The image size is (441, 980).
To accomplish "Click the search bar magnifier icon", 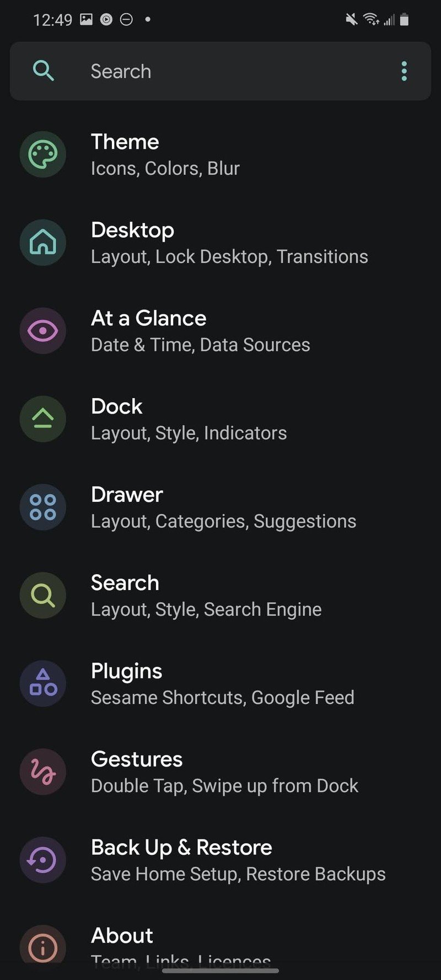I will (x=43, y=71).
